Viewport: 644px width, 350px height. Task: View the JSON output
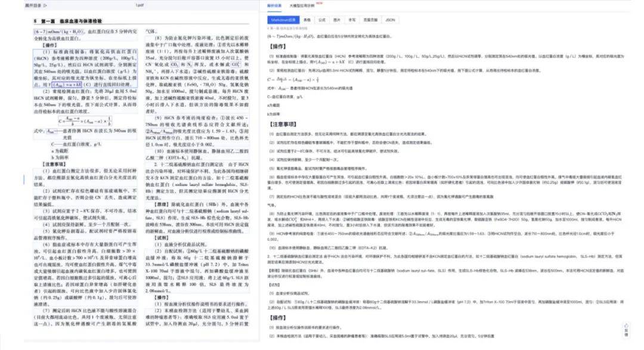pos(390,20)
